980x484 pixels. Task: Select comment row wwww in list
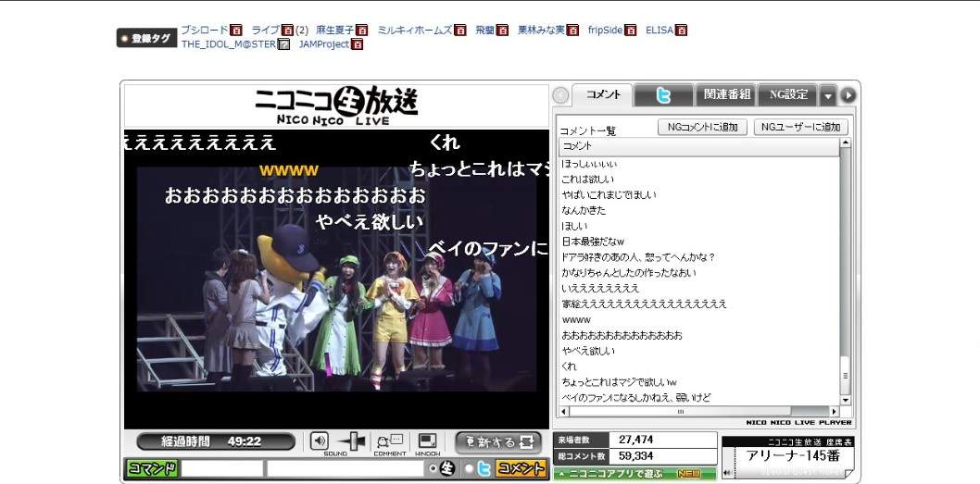pos(699,320)
